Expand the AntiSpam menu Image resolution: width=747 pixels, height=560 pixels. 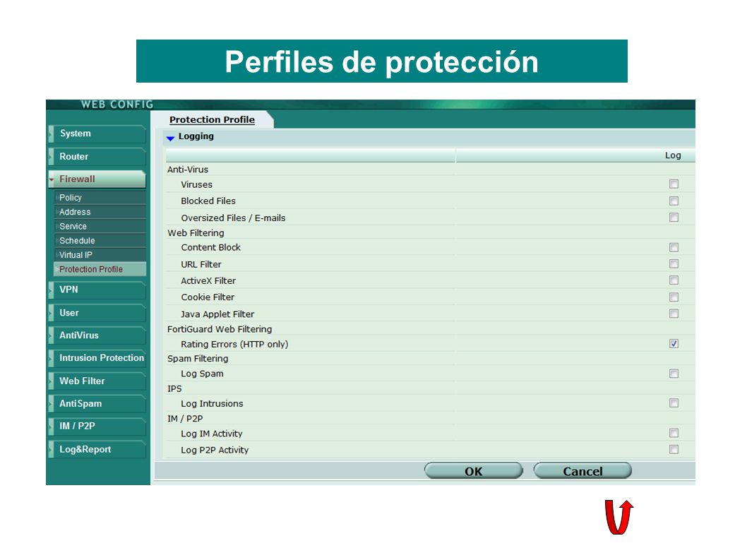click(97, 404)
